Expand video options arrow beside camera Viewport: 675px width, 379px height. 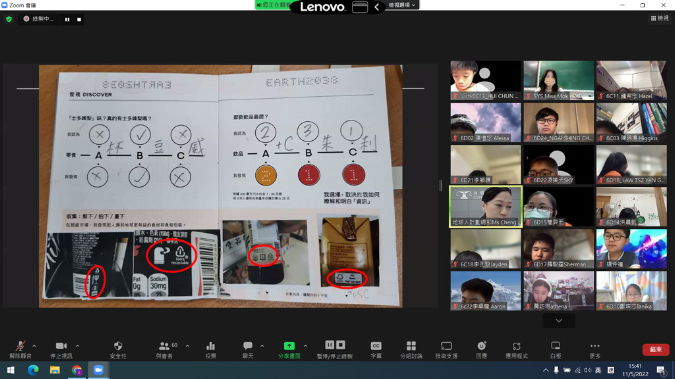tap(77, 346)
